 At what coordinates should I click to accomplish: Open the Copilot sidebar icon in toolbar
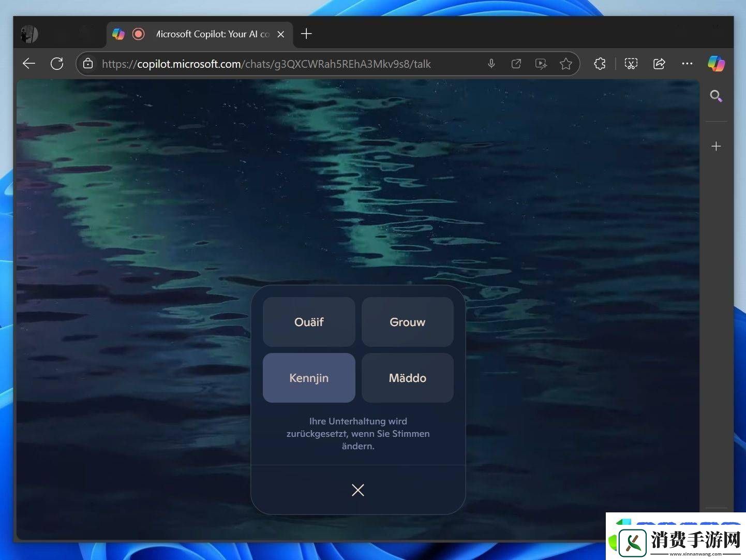coord(716,64)
